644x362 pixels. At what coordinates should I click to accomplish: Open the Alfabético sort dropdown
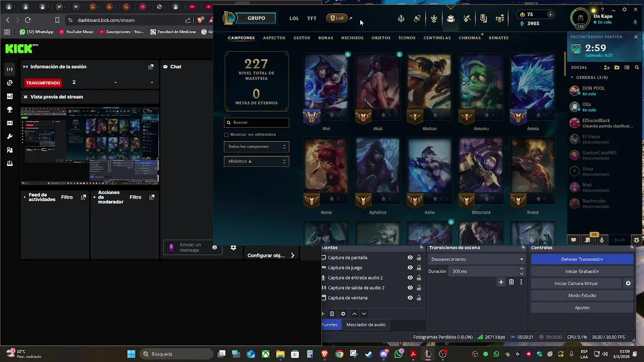tap(257, 161)
